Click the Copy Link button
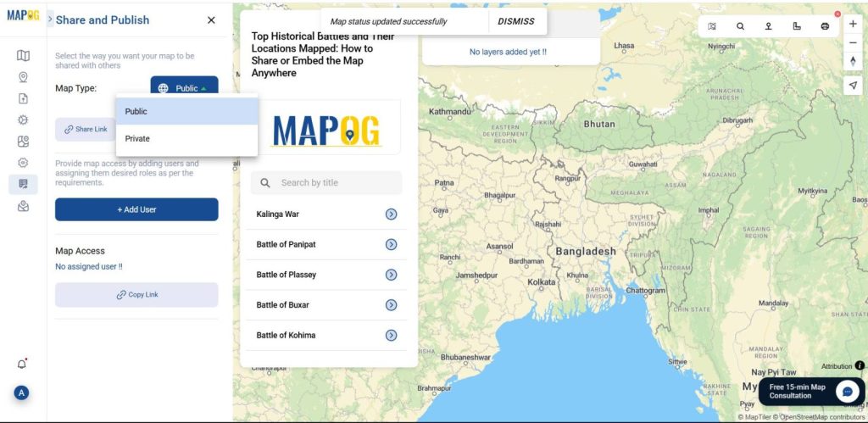Image resolution: width=868 pixels, height=423 pixels. pyautogui.click(x=136, y=294)
